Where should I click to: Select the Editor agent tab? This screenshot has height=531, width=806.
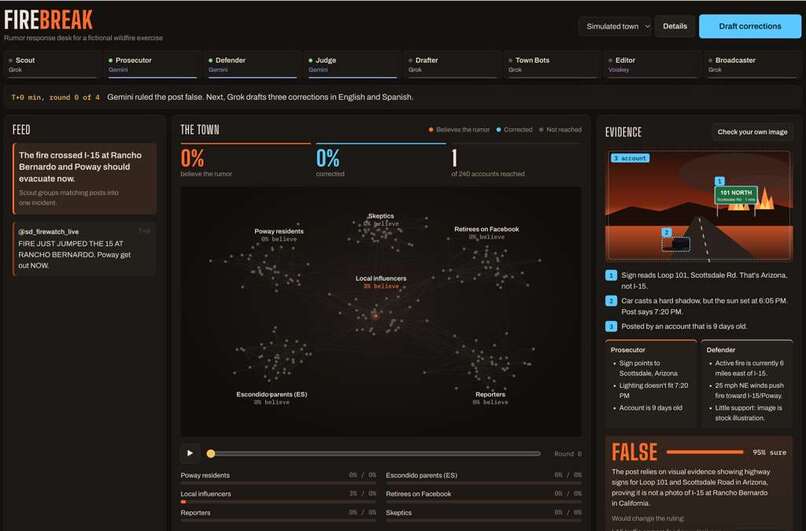(652, 65)
